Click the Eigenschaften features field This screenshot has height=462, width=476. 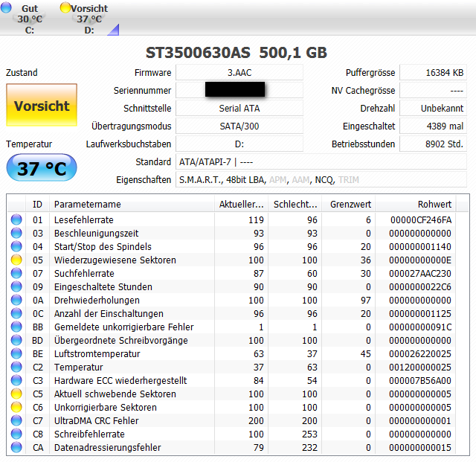click(x=321, y=179)
